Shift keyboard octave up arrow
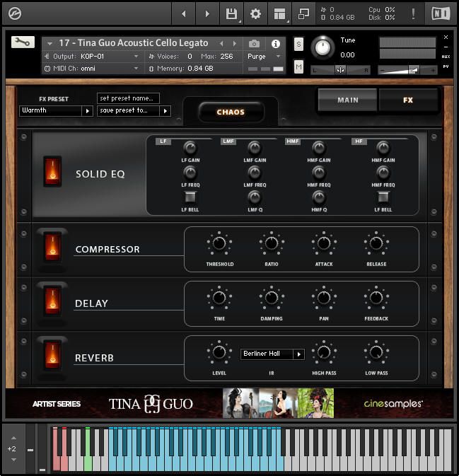 click(13, 438)
